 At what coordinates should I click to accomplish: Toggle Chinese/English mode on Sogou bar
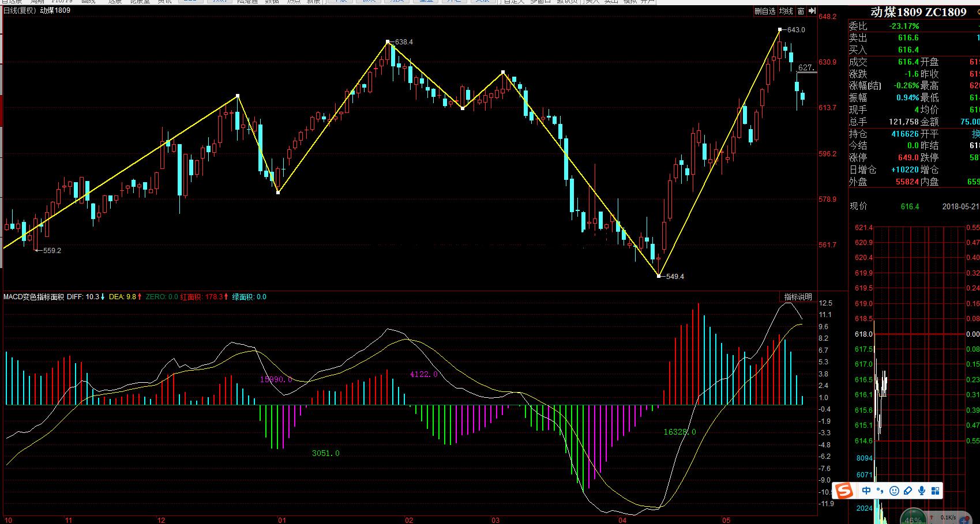click(x=866, y=491)
